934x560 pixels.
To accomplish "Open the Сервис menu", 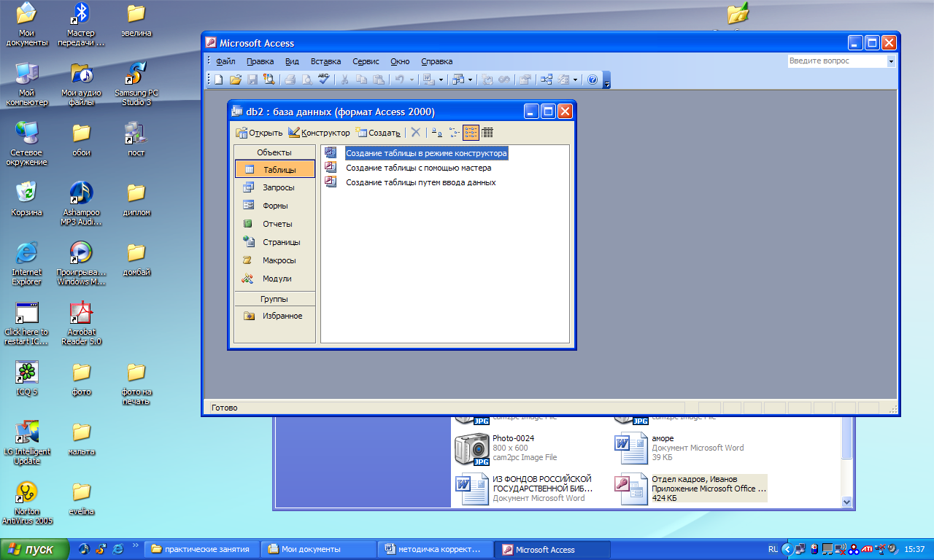I will pos(366,61).
